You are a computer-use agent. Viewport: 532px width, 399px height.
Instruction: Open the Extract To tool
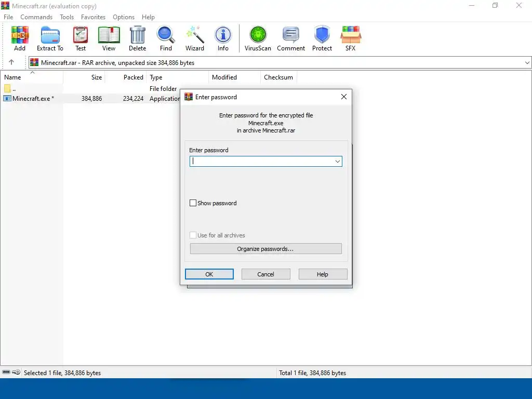coord(50,38)
